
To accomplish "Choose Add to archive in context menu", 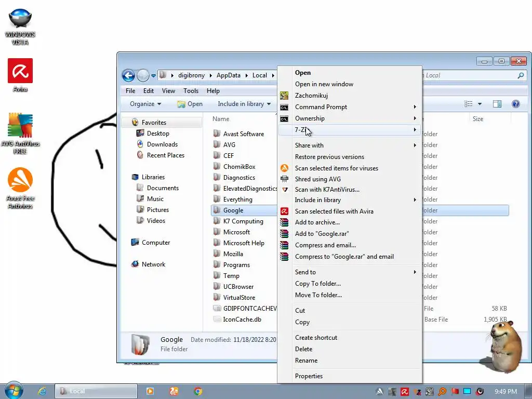I will point(350,222).
